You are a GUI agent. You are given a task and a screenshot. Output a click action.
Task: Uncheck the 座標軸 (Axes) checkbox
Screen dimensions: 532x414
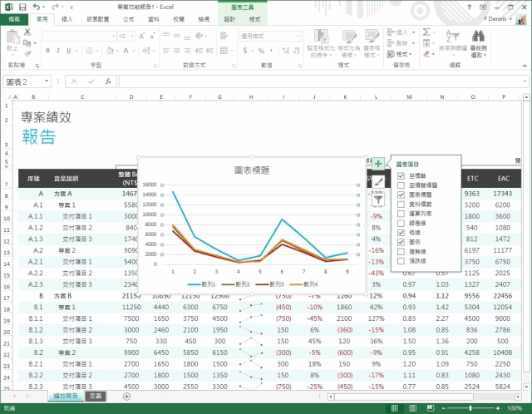401,175
